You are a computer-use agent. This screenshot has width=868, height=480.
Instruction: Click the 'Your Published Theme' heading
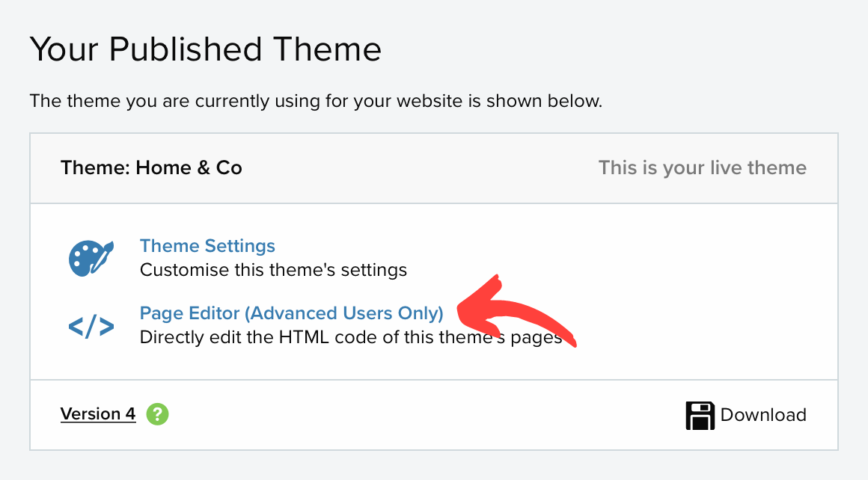tap(205, 49)
